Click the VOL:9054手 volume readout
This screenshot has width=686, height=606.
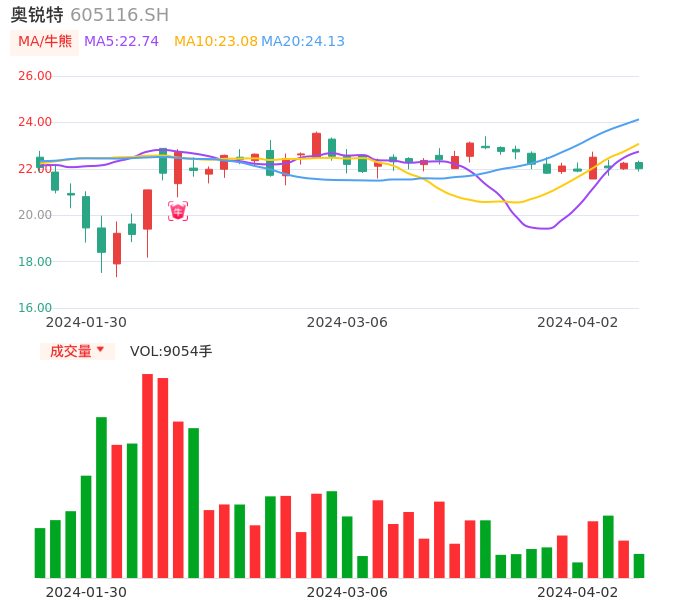pyautogui.click(x=171, y=351)
